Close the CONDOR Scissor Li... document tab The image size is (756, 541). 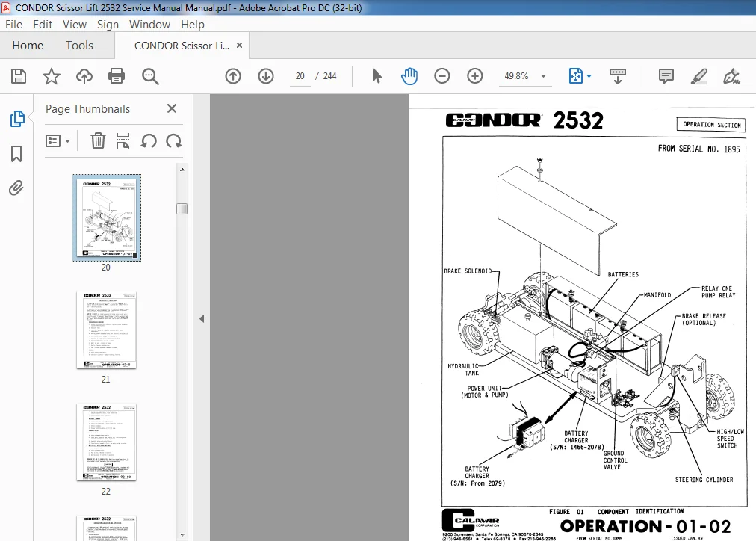pyautogui.click(x=239, y=46)
